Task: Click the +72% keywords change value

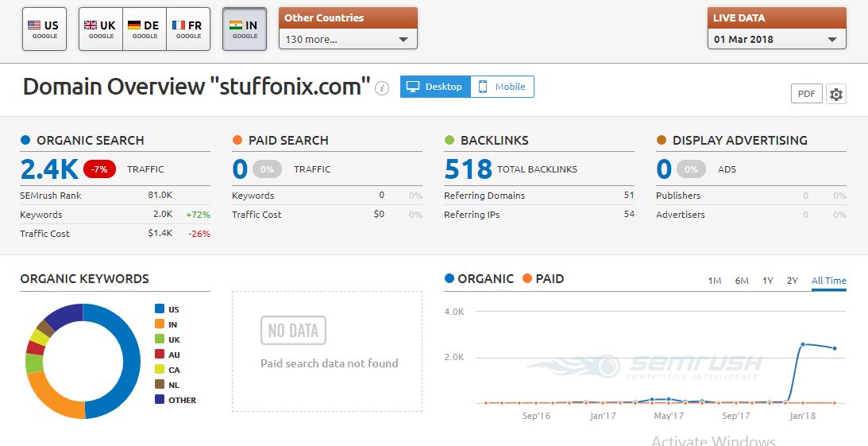Action: click(x=199, y=214)
